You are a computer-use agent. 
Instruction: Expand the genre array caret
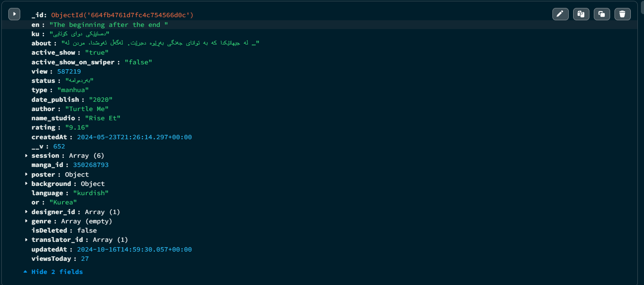(26, 221)
